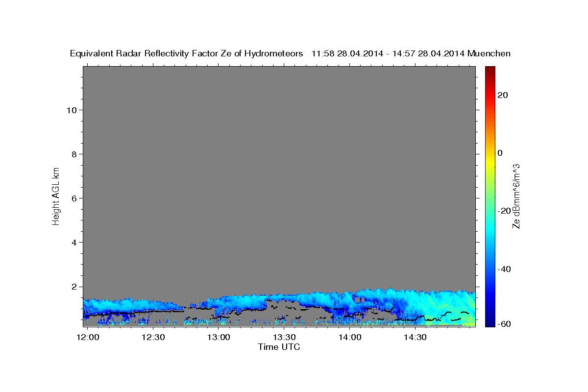The width and height of the screenshot is (588, 392).
Task: Click the colorbar label -40
Action: [505, 269]
